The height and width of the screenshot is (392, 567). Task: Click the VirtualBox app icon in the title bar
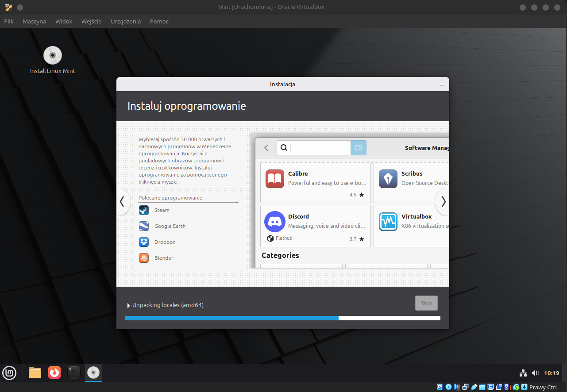click(8, 7)
